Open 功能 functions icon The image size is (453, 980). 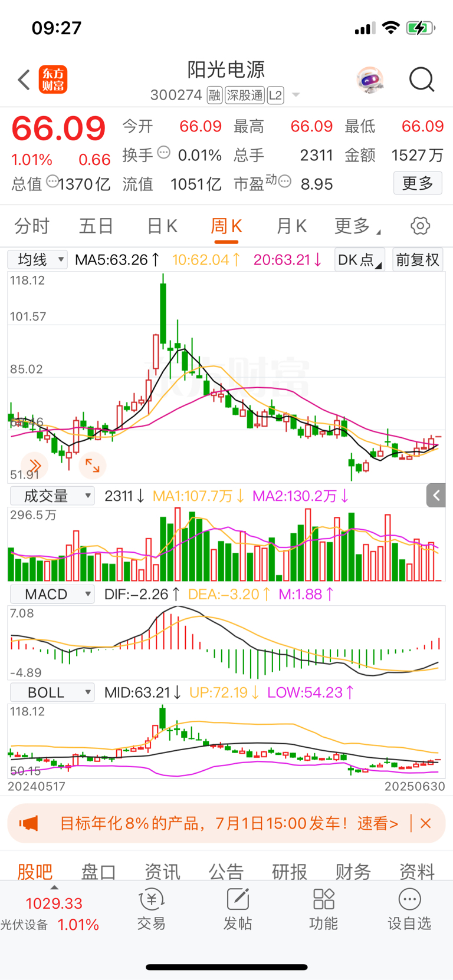324,909
